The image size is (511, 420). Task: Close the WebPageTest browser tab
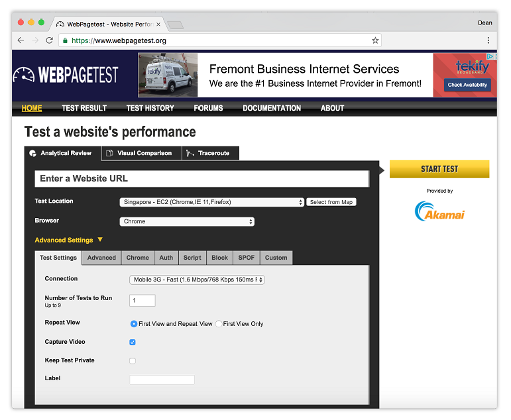[x=158, y=24]
